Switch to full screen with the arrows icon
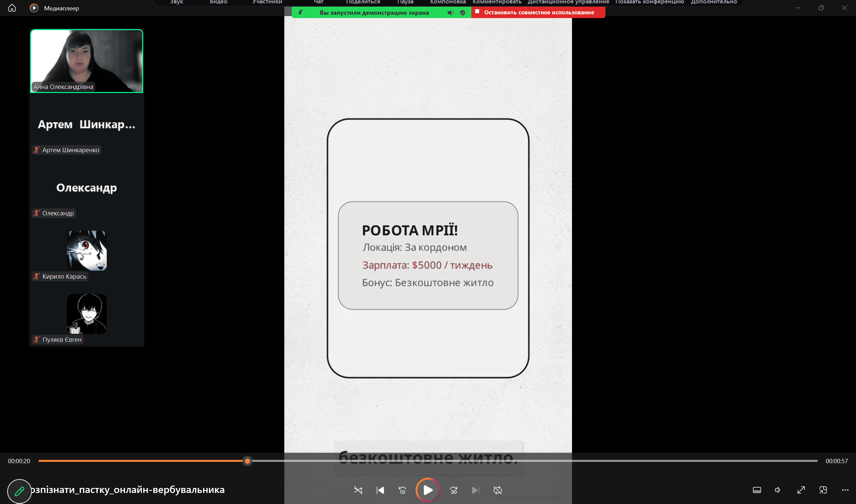The height and width of the screenshot is (504, 856). pyautogui.click(x=801, y=490)
